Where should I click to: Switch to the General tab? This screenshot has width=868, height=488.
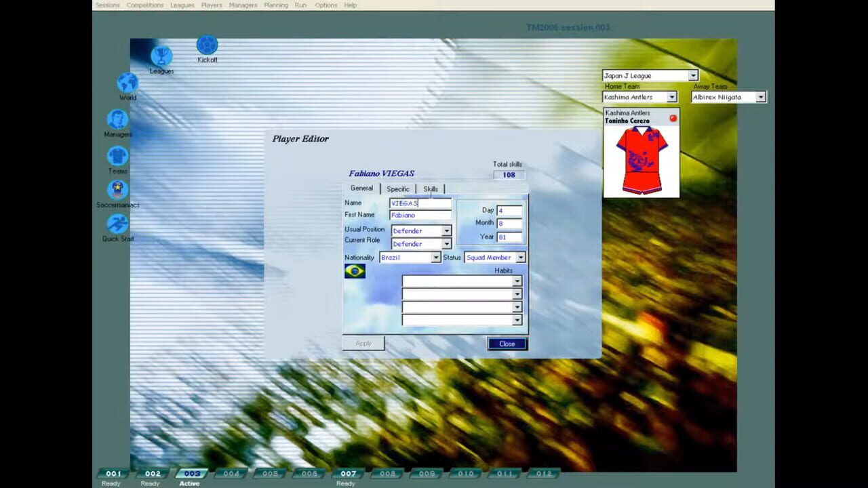coord(361,188)
